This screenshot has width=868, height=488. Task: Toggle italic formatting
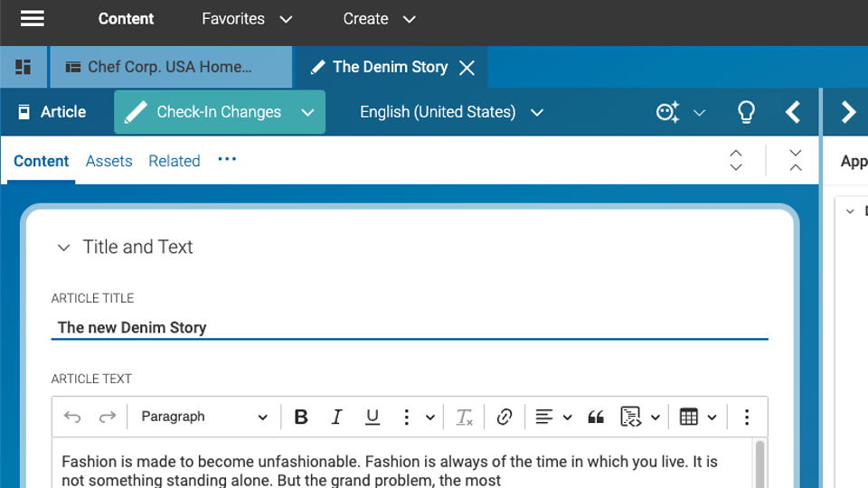pos(336,417)
